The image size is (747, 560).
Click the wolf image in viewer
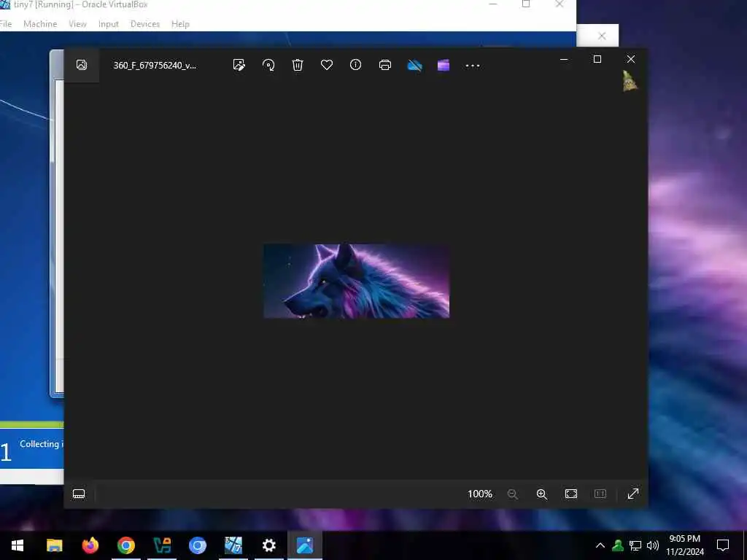coord(356,281)
